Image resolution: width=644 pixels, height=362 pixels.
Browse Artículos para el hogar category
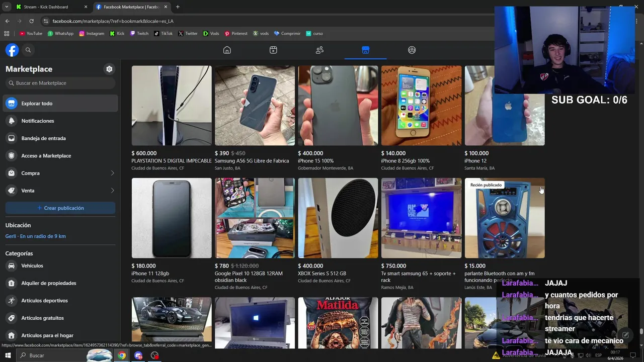click(x=60, y=335)
